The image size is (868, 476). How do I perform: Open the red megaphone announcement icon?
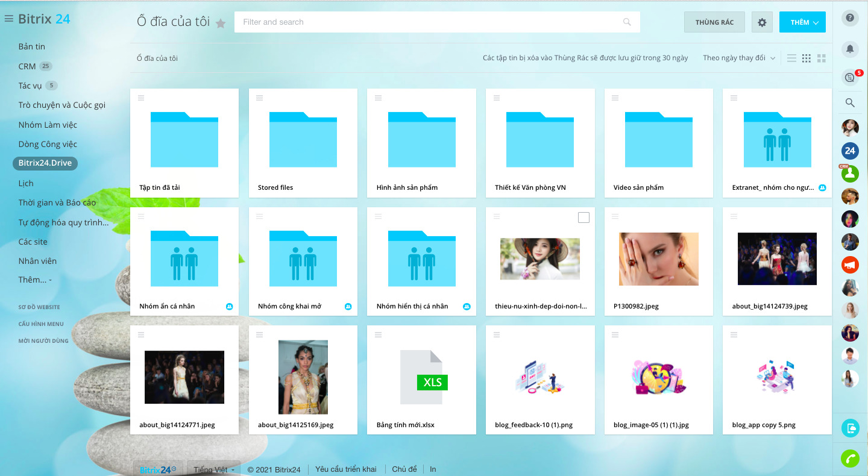click(850, 265)
